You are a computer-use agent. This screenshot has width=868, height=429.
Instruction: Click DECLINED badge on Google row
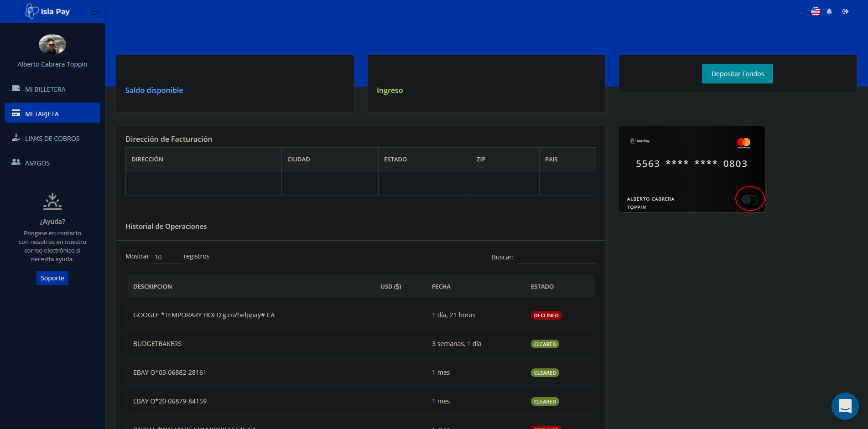[546, 315]
